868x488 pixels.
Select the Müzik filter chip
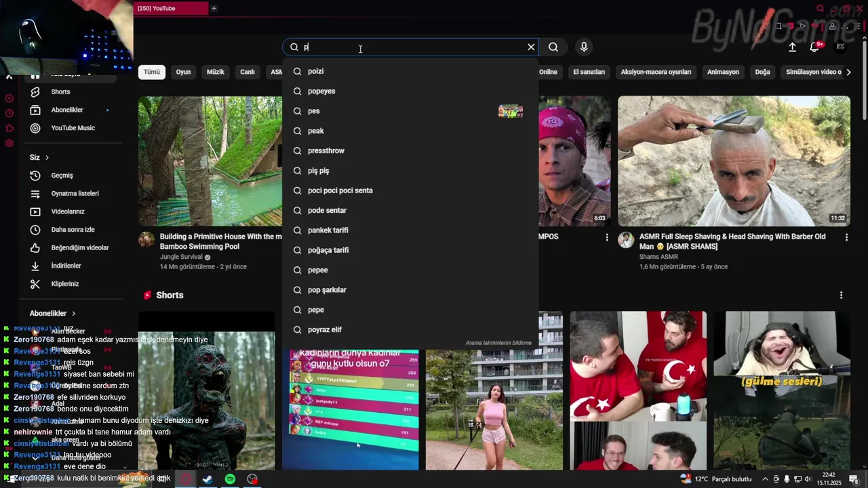[x=215, y=72]
